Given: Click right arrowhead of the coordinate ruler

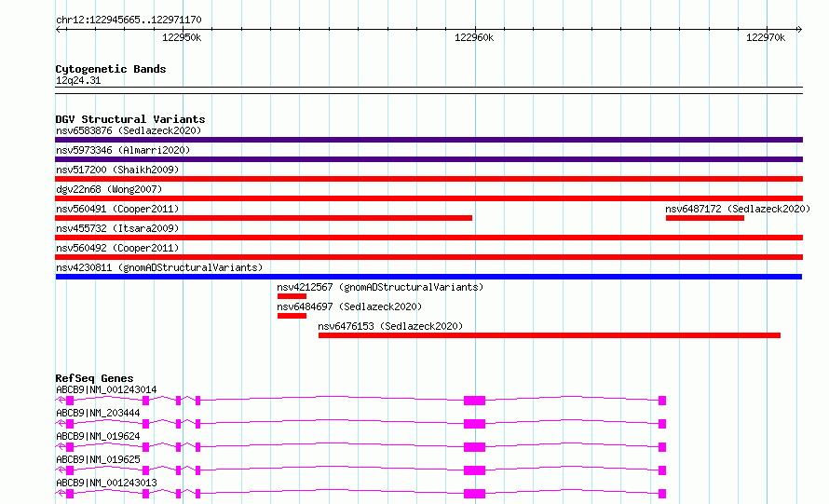Looking at the screenshot, I should pos(800,29).
